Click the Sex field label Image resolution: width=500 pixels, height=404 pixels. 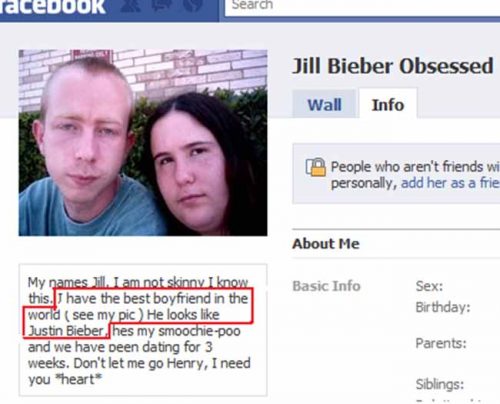point(429,286)
